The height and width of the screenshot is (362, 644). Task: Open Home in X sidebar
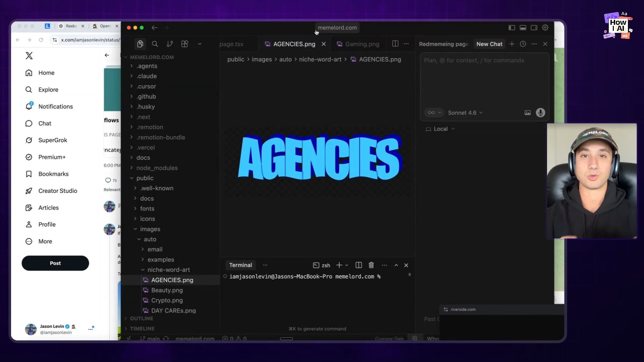[40, 73]
